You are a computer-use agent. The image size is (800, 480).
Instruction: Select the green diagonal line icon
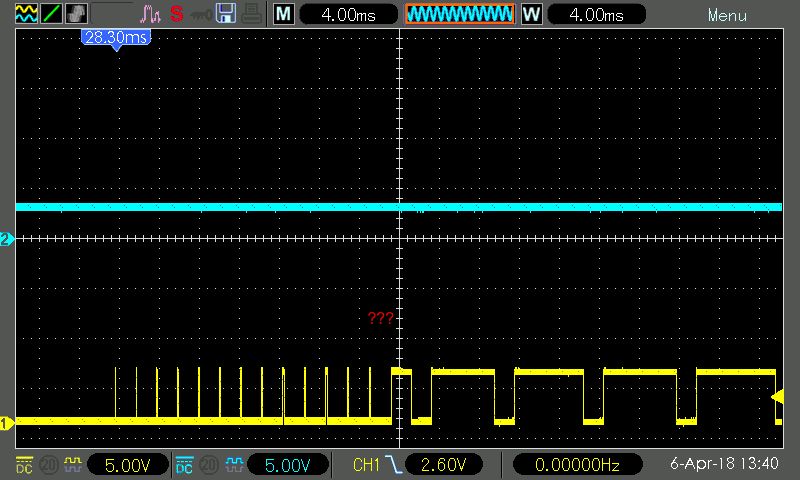pyautogui.click(x=51, y=15)
